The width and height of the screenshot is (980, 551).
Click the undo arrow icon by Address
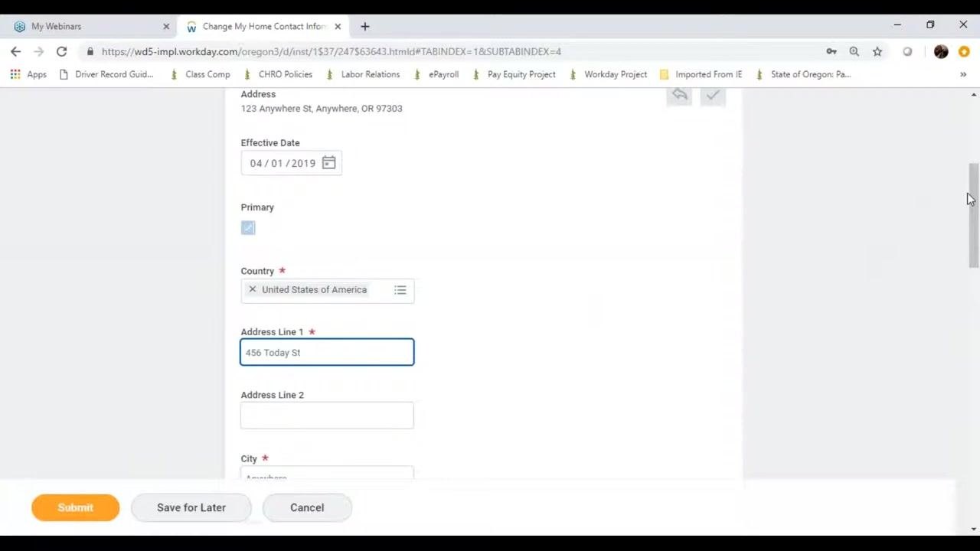[679, 95]
